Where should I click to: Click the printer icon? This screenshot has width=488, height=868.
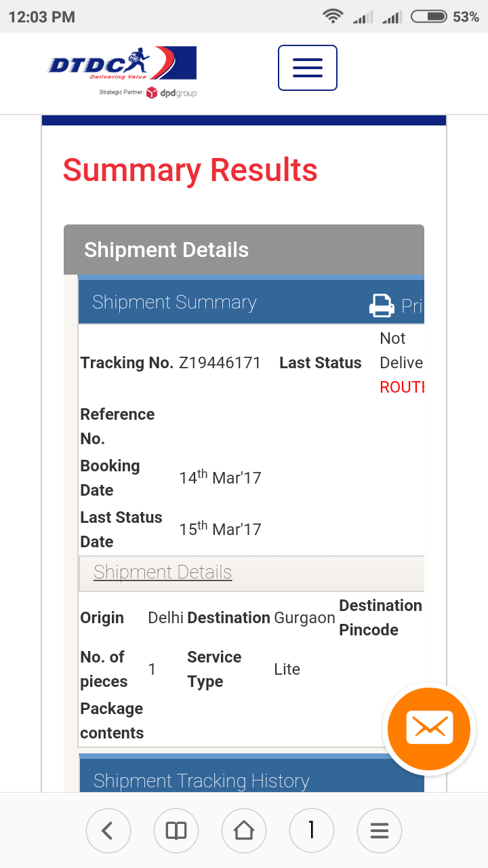point(382,305)
